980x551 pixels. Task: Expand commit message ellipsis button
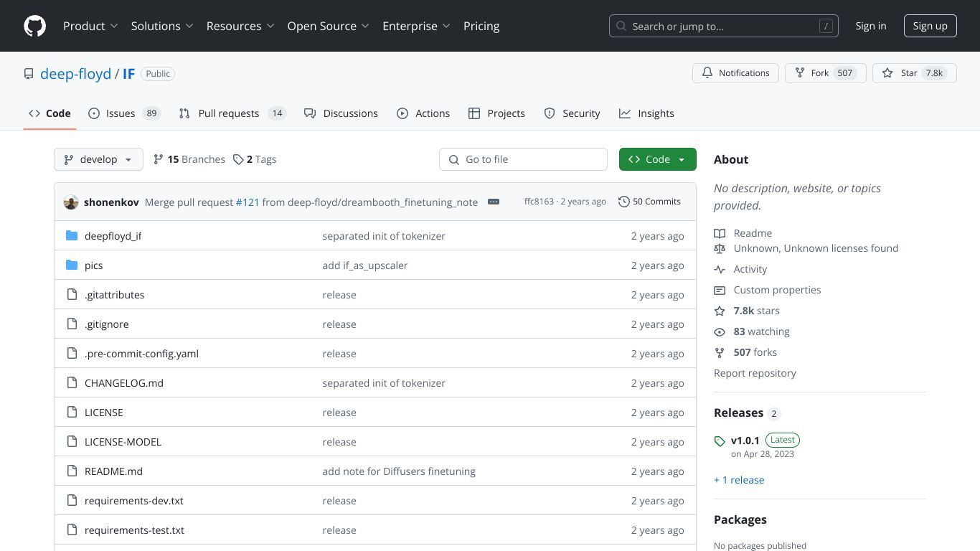coord(494,202)
